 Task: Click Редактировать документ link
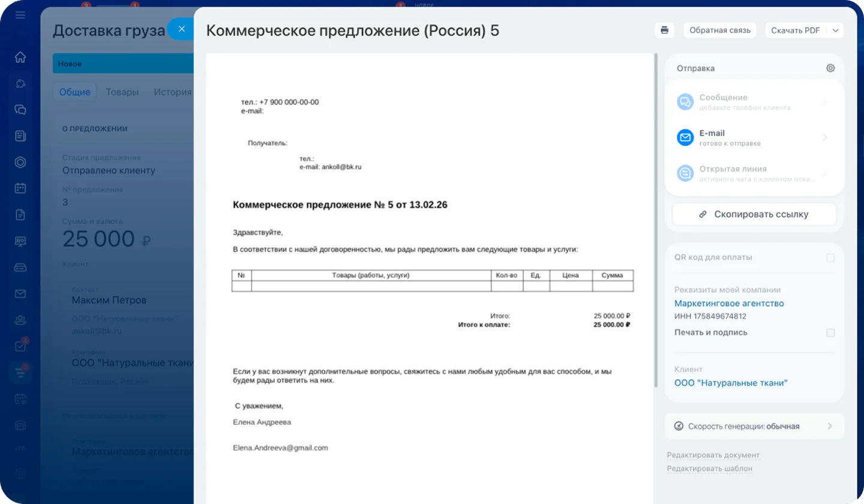click(713, 455)
